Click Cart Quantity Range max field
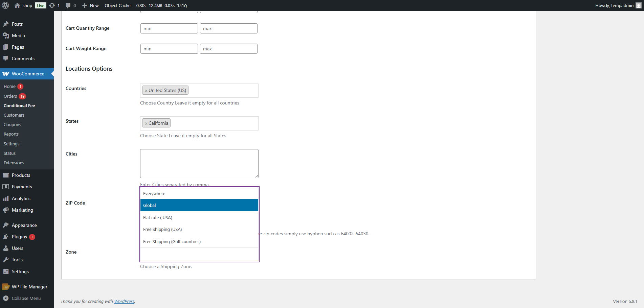Image resolution: width=644 pixels, height=308 pixels. (x=229, y=28)
